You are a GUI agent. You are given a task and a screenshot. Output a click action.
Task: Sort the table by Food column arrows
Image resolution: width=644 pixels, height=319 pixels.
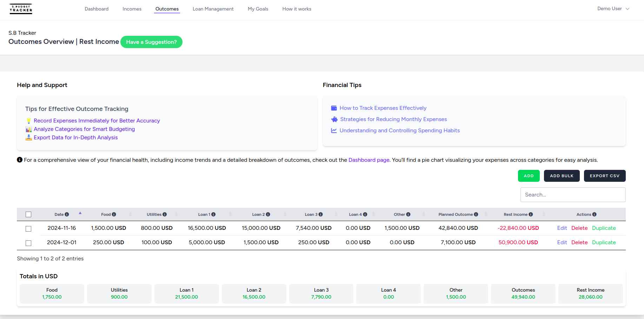coord(131,214)
